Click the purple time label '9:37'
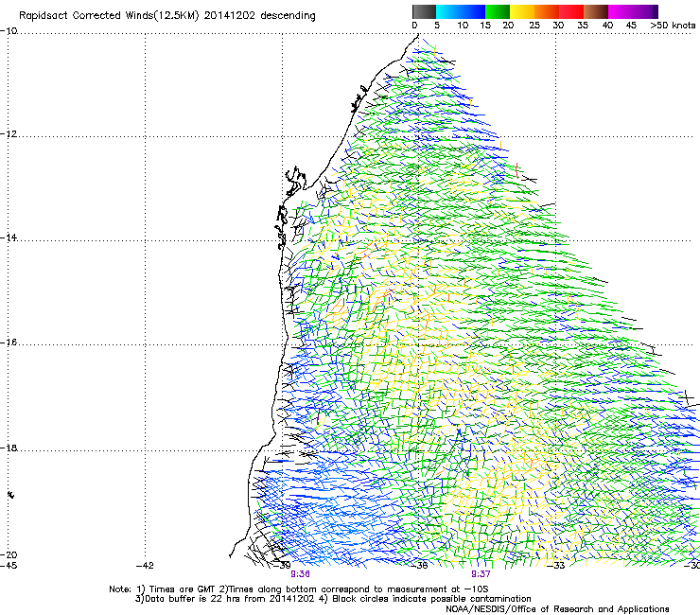The height and width of the screenshot is (615, 700). click(481, 574)
